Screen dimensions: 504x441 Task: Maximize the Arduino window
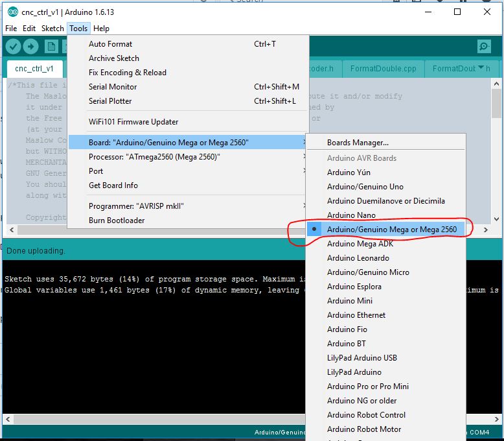pos(457,12)
